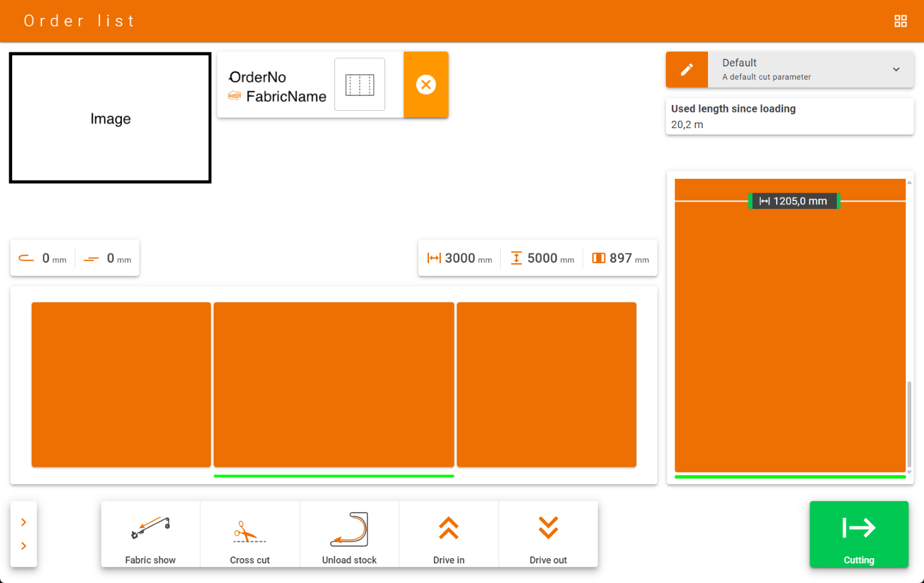
Task: Select the middle highlighted fabric segment
Action: tap(334, 384)
